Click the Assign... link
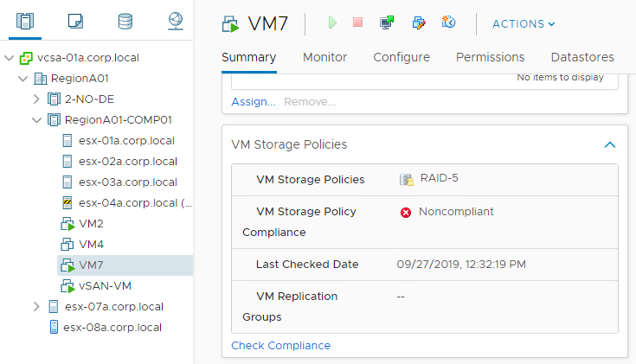This screenshot has width=636, height=364. point(253,102)
